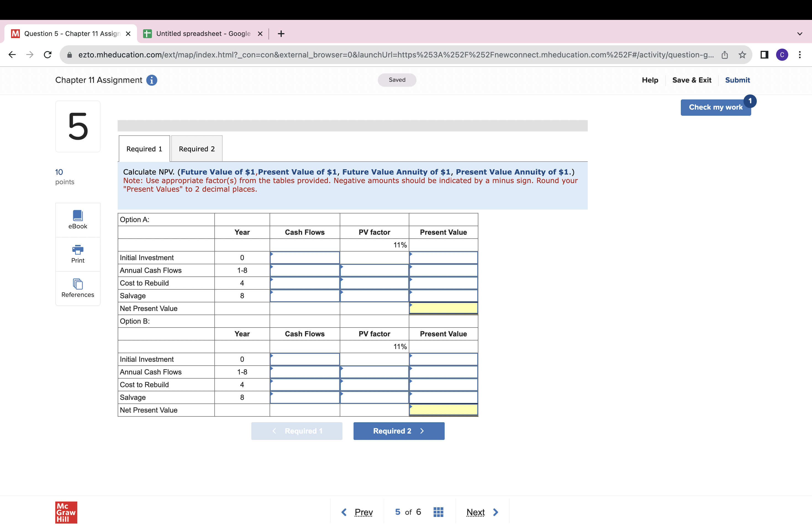The width and height of the screenshot is (812, 528).
Task: Click the Check my work button
Action: point(716,107)
